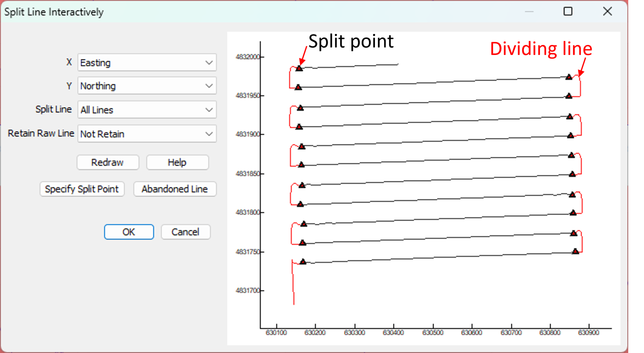
Task: Maximize the Split Line Interactively window
Action: click(568, 11)
